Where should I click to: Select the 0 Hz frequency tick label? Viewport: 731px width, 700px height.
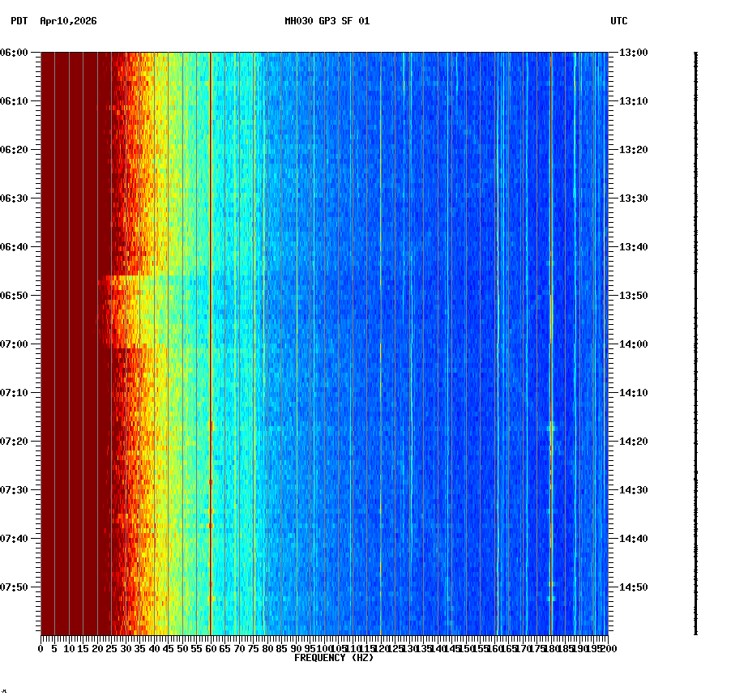(x=39, y=648)
